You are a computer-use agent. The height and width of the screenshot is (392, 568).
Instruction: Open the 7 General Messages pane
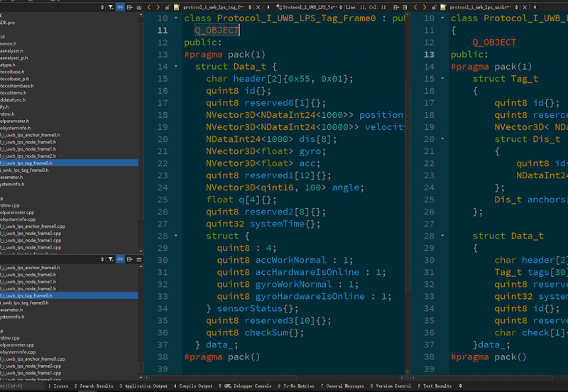point(342,386)
